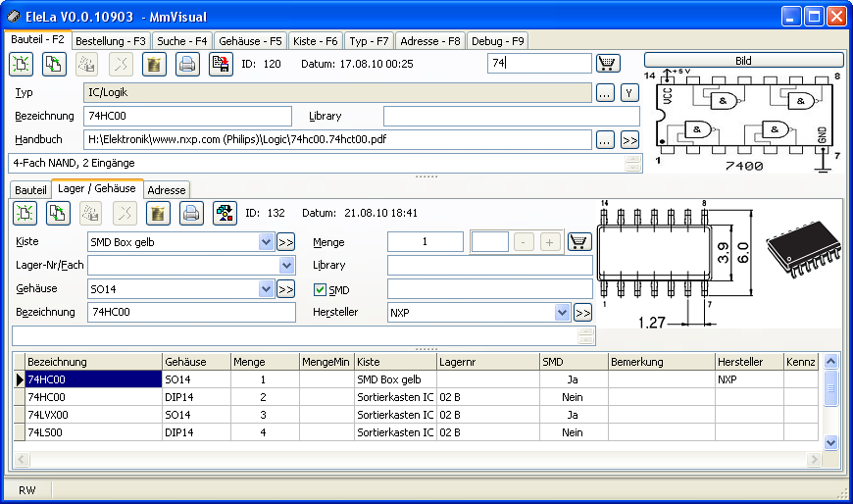Expand the Lager-Nr/Fach dropdown
The image size is (853, 504).
pyautogui.click(x=286, y=266)
